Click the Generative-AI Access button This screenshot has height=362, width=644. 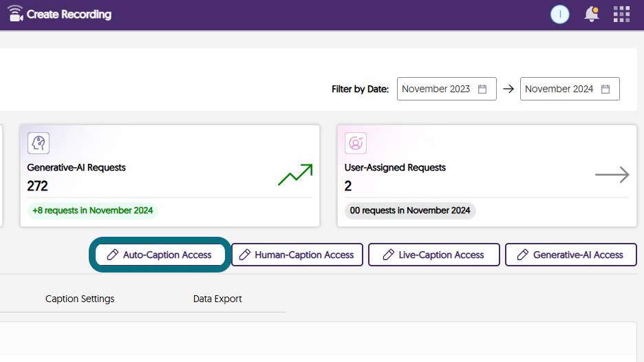571,255
